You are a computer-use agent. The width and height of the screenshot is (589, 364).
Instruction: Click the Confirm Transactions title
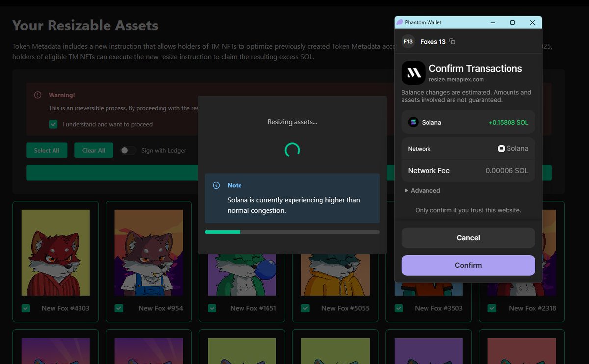(476, 68)
